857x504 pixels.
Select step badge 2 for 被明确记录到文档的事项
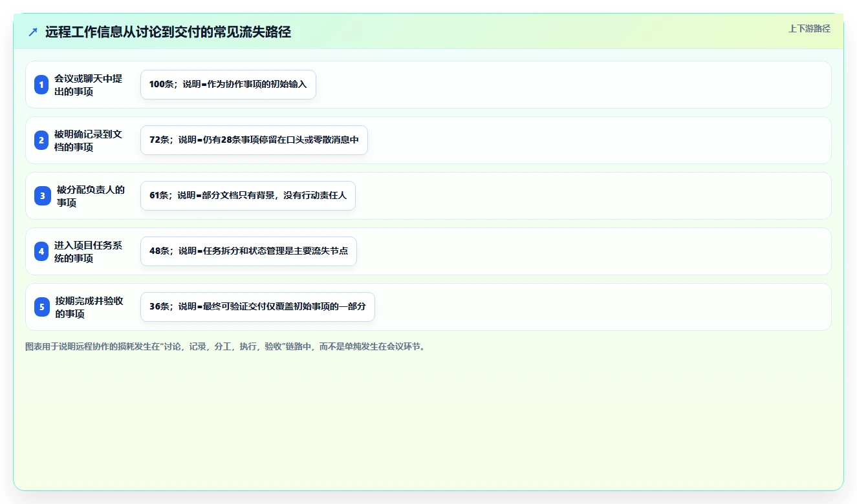coord(41,140)
